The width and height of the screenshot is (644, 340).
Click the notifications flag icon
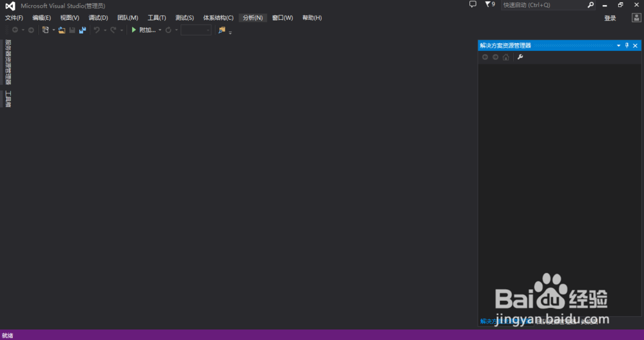click(488, 5)
